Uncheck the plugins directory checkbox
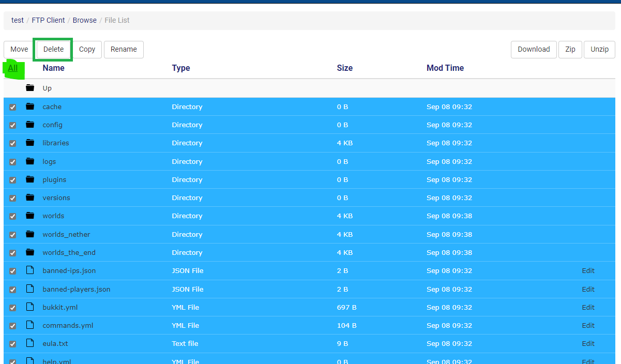The image size is (621, 364). (13, 180)
